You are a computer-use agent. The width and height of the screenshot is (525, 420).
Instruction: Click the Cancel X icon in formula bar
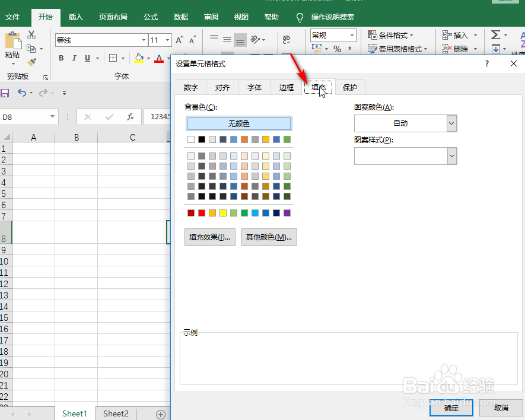[88, 117]
